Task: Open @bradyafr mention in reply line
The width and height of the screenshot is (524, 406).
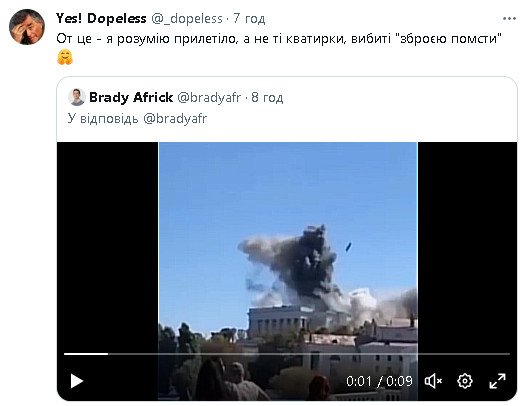Action: [x=175, y=119]
